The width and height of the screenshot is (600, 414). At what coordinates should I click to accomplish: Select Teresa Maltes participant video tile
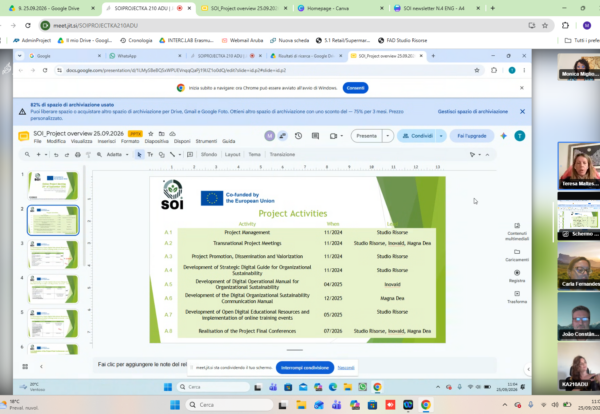579,166
